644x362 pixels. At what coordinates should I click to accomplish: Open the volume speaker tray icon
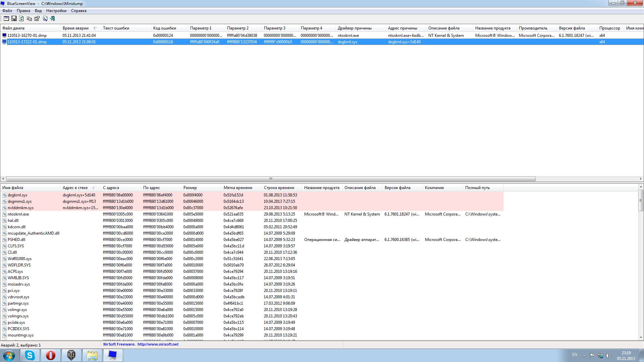(x=608, y=356)
